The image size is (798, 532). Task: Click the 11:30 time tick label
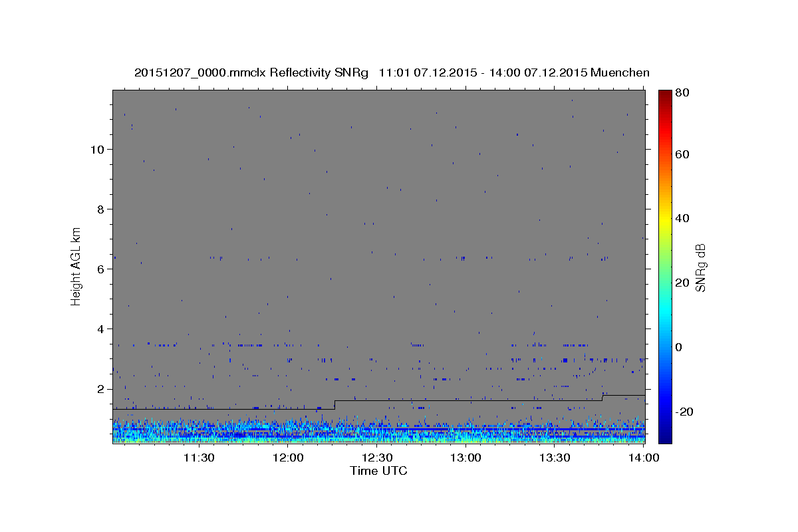click(198, 458)
